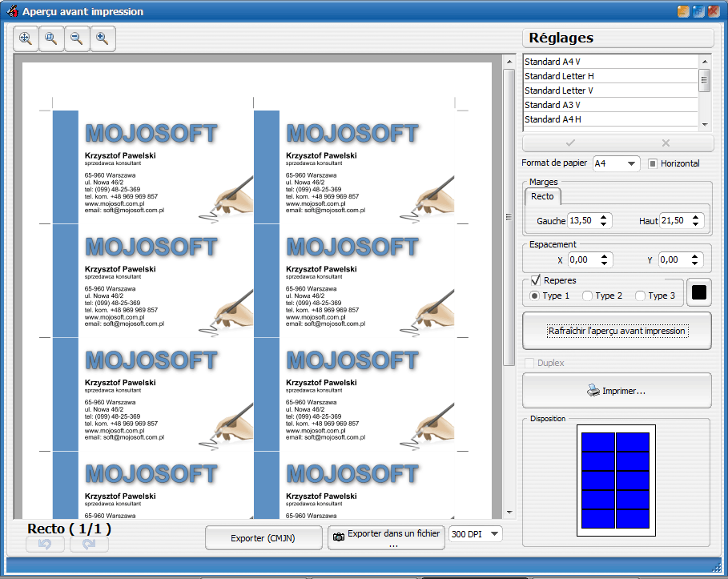Increase the Haut margin value
Image resolution: width=728 pixels, height=579 pixels.
(695, 217)
